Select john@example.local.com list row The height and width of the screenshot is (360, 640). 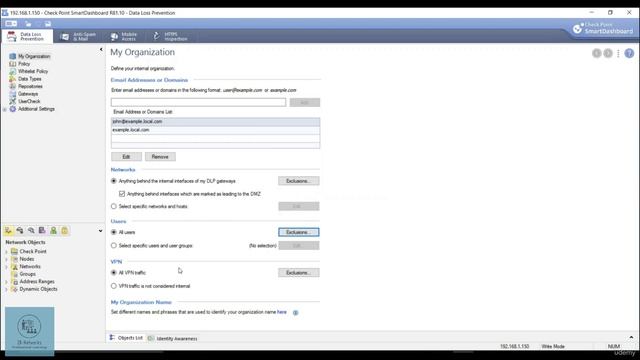point(216,122)
